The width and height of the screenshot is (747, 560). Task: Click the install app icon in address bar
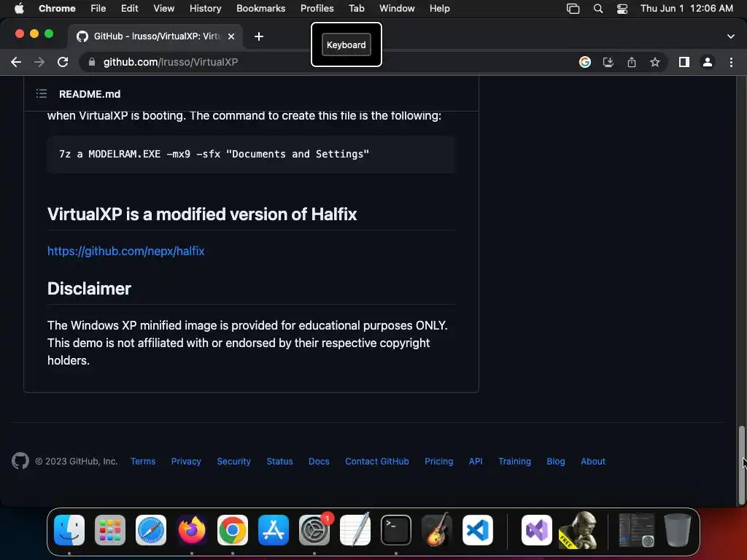(608, 62)
